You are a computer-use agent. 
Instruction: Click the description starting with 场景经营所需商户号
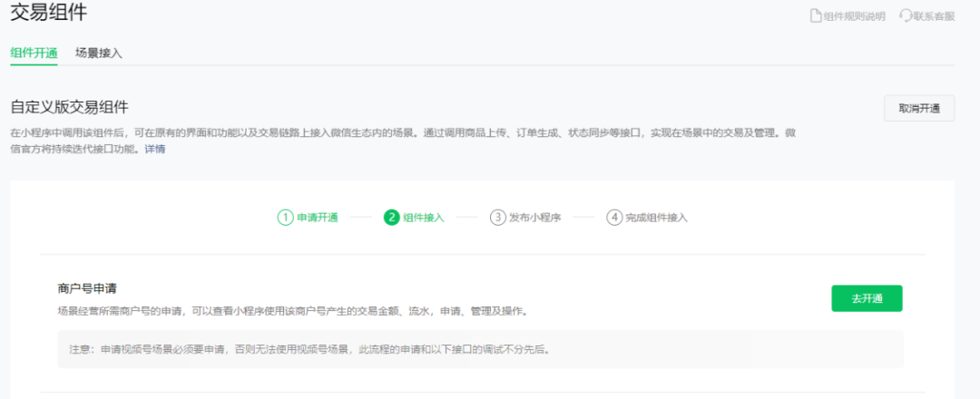pos(292,310)
